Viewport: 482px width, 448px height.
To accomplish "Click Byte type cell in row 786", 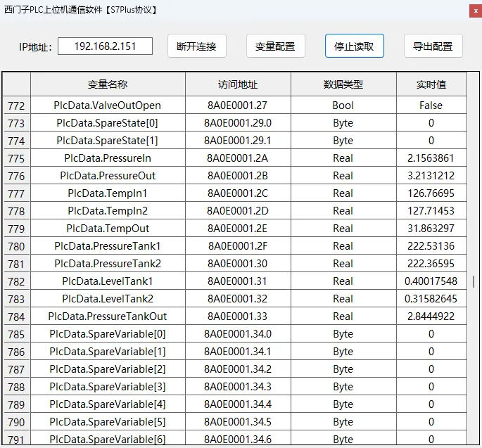I will (343, 352).
